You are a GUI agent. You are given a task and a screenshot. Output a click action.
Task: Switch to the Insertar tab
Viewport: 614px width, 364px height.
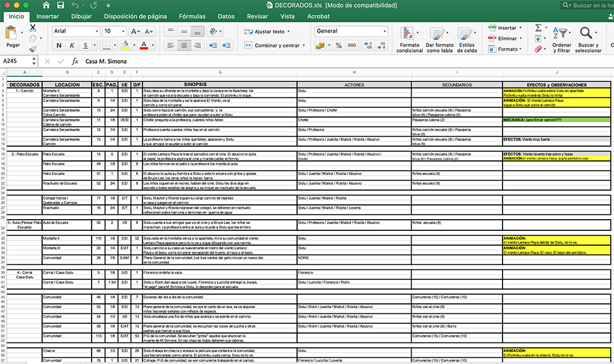[x=48, y=17]
